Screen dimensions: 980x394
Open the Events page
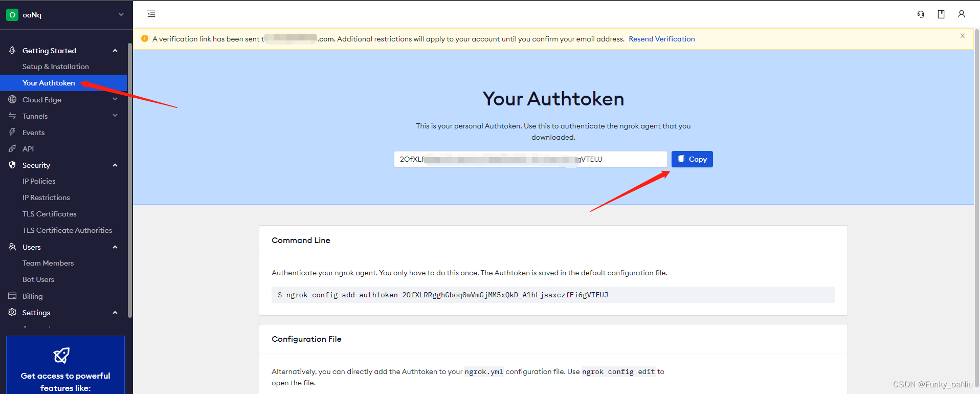(x=34, y=133)
